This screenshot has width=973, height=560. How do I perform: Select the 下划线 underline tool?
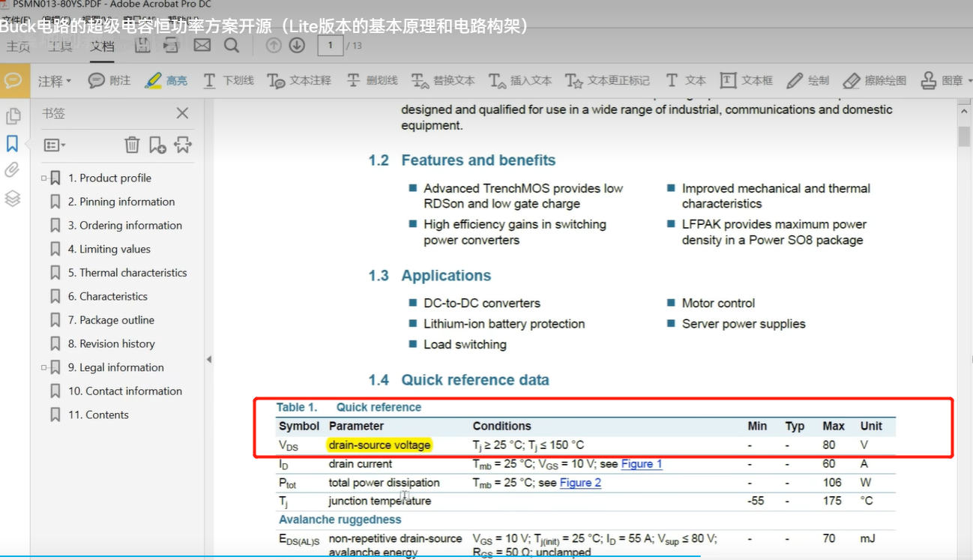click(229, 80)
